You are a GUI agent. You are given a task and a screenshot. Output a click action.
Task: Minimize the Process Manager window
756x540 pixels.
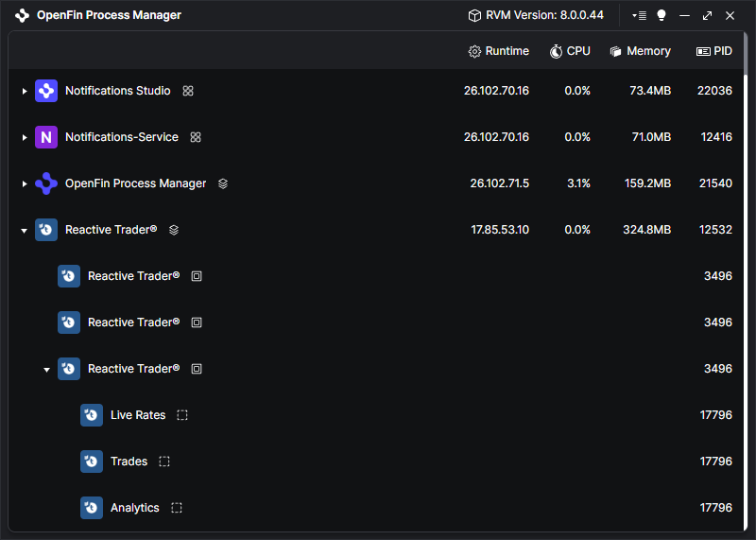coord(684,15)
